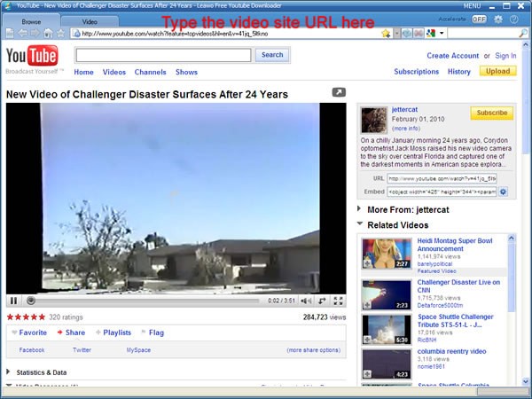This screenshot has width=532, height=399.
Task: Click the Embed code text field
Action: pos(442,192)
